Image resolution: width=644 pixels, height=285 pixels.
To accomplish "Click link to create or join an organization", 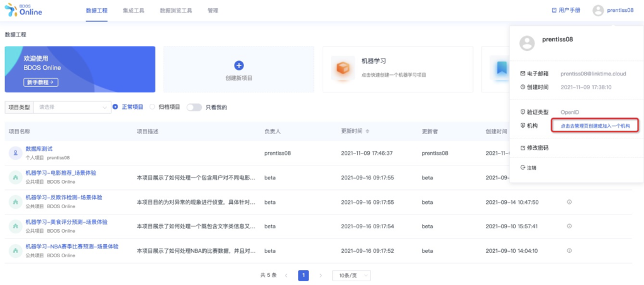I will point(595,126).
